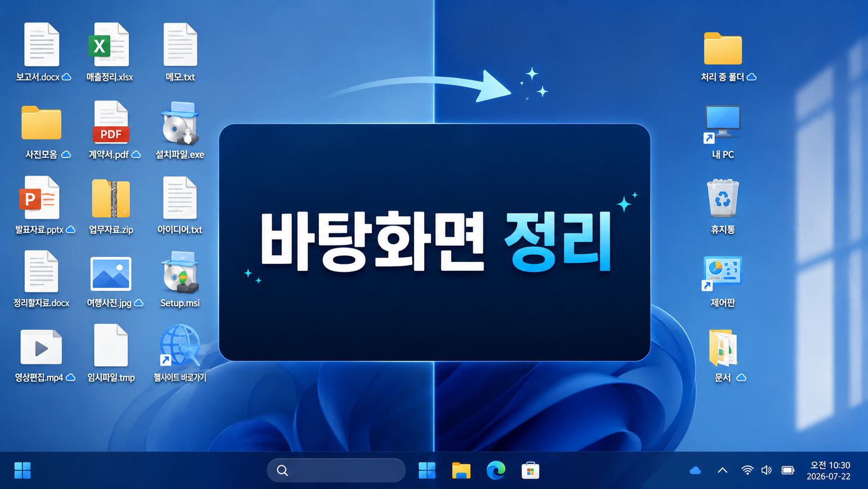Launch Microsoft Edge from the taskbar
868x489 pixels.
pyautogui.click(x=496, y=470)
